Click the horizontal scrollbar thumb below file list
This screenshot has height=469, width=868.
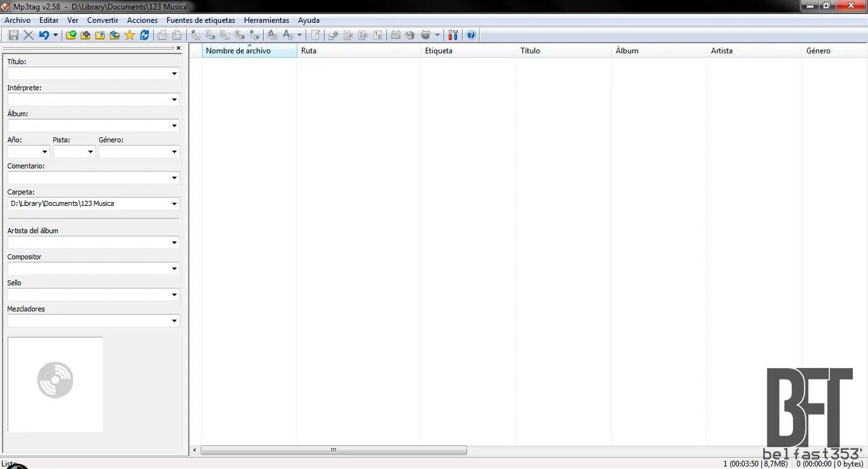[x=334, y=450]
